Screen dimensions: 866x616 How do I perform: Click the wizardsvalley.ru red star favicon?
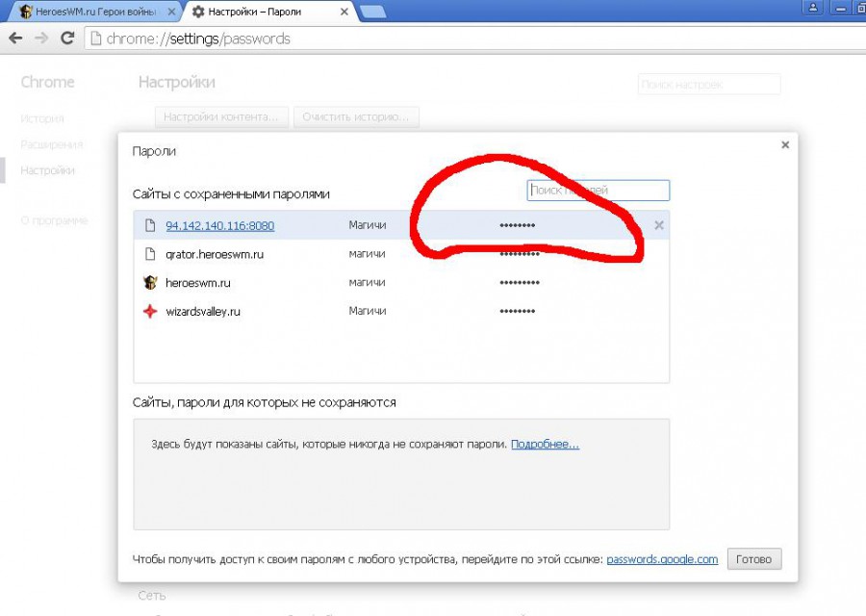click(150, 311)
